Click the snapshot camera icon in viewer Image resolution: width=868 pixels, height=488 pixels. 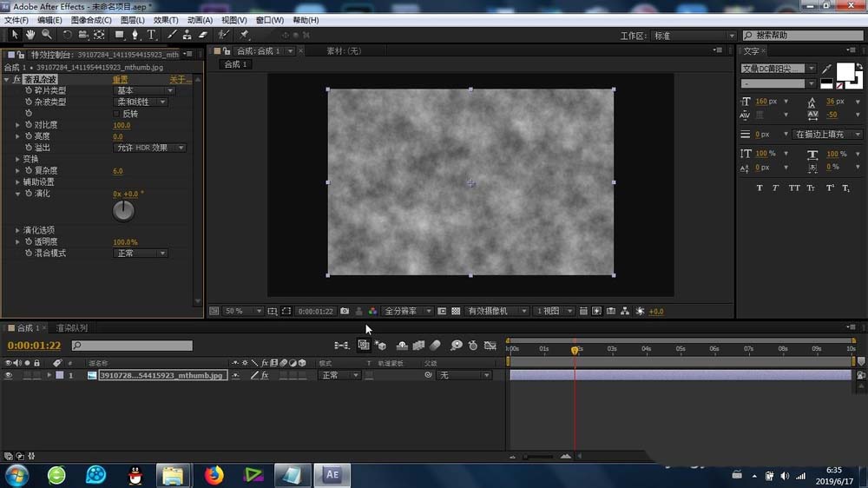[345, 311]
